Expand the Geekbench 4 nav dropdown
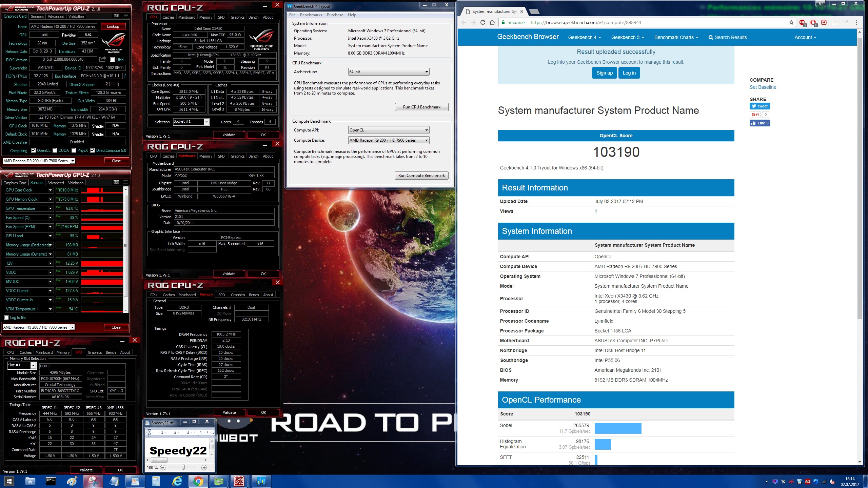The image size is (868, 488). click(x=585, y=37)
